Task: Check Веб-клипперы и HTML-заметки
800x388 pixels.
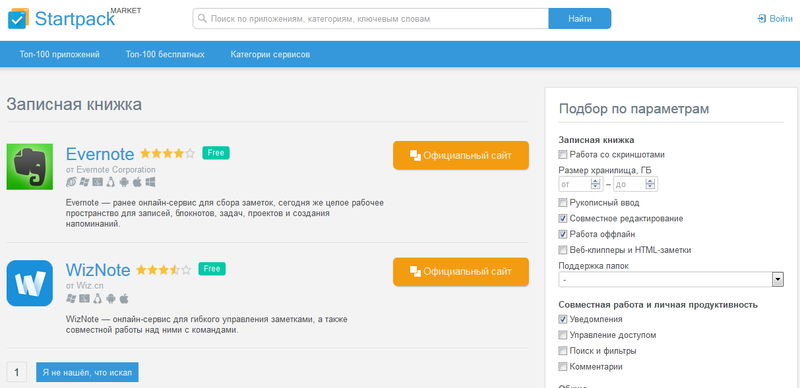Action: coord(563,250)
